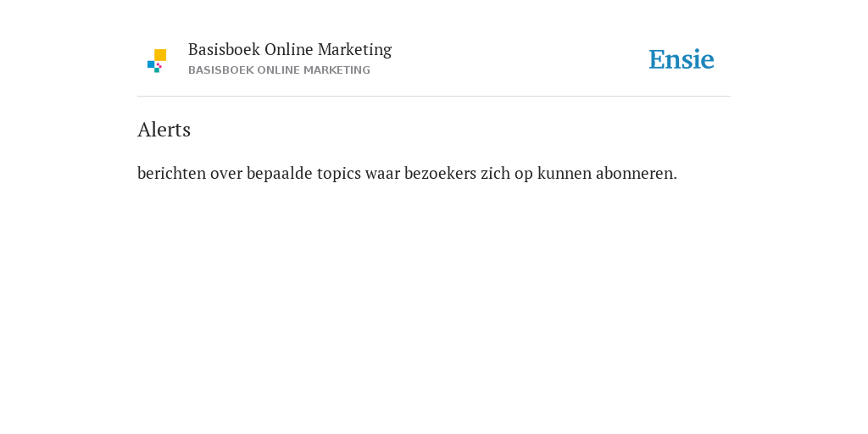Click the word 'waar' in the sentence
868x434 pixels.
pos(382,174)
